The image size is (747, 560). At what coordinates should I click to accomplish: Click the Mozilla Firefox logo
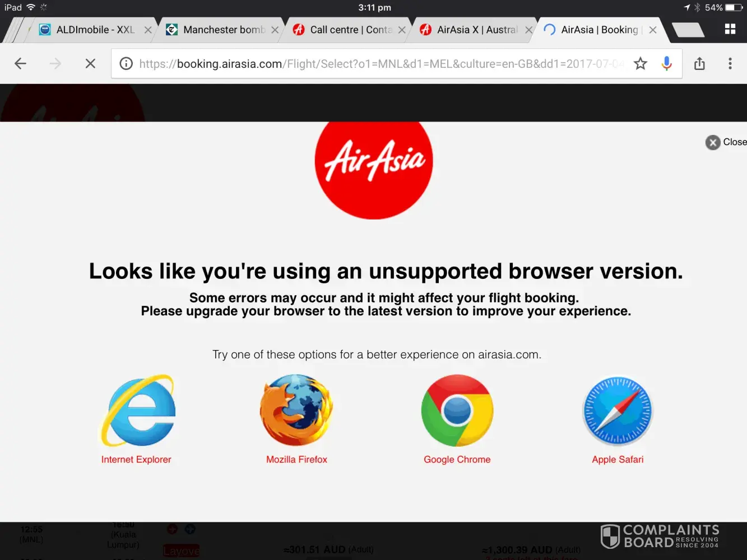coord(296,410)
